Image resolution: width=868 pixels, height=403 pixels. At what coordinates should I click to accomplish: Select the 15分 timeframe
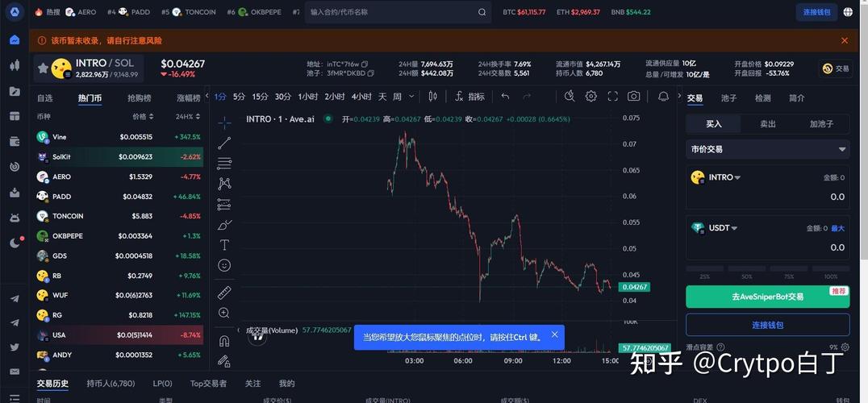click(x=261, y=96)
